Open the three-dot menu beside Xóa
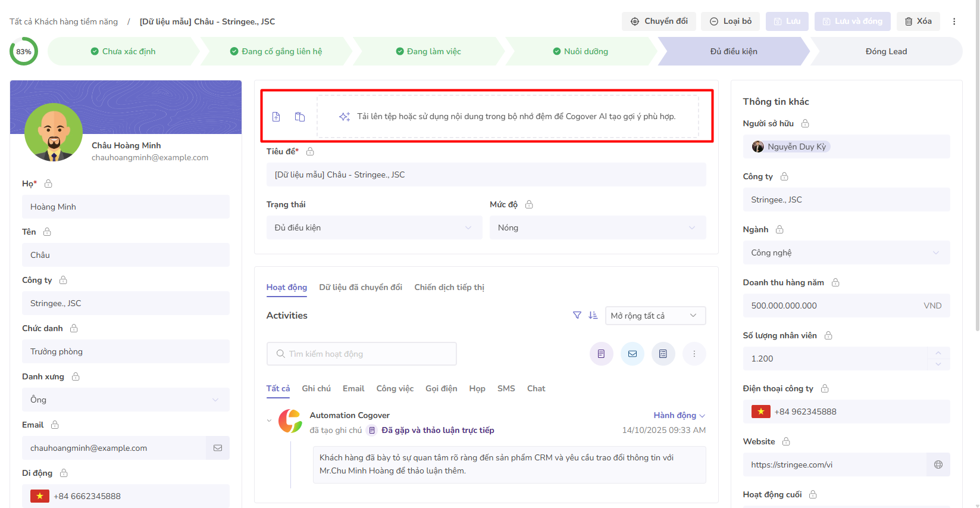 pos(954,21)
